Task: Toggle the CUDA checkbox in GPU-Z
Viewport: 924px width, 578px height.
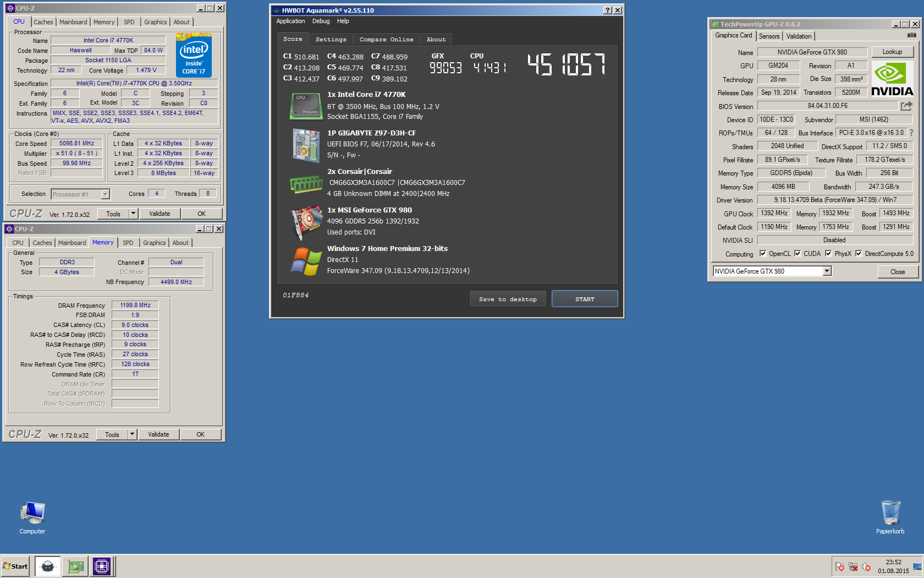Action: coord(798,254)
